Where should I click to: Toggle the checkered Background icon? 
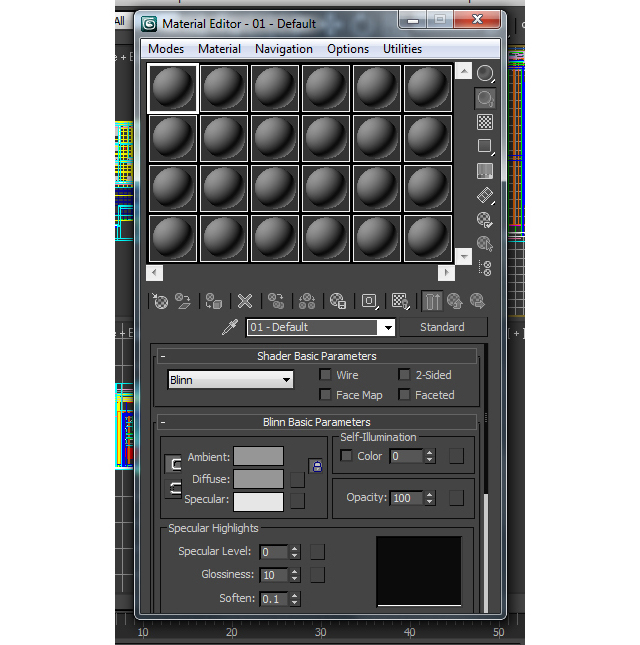tap(485, 122)
